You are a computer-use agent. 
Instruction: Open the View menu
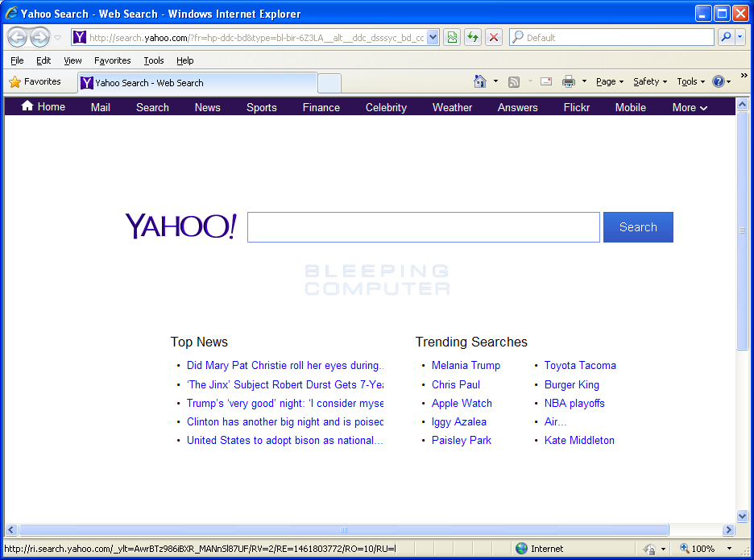point(72,60)
